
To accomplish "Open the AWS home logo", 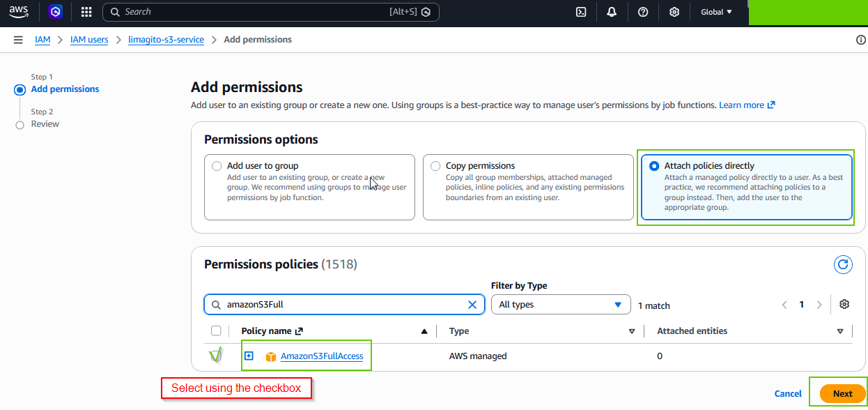I will tap(19, 12).
